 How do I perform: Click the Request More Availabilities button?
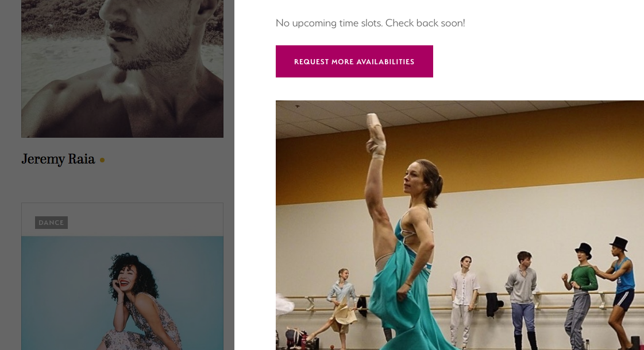tap(354, 61)
